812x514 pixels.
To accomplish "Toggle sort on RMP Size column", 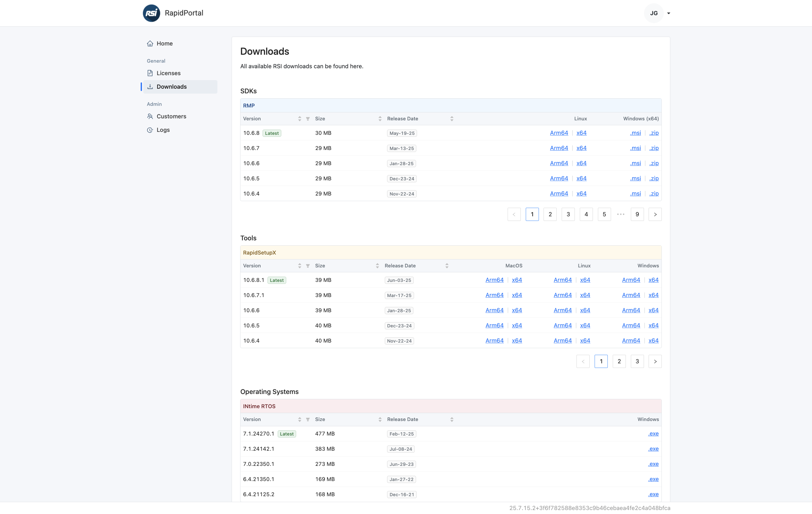I will (380, 119).
